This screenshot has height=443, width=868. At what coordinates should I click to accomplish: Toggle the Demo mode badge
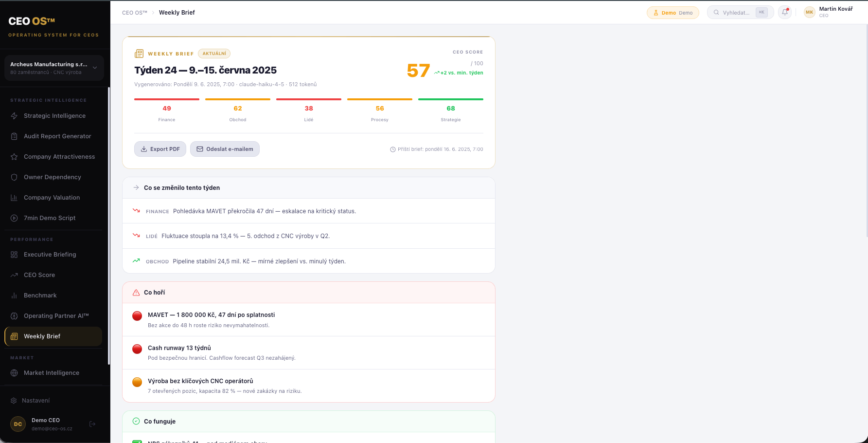click(673, 13)
